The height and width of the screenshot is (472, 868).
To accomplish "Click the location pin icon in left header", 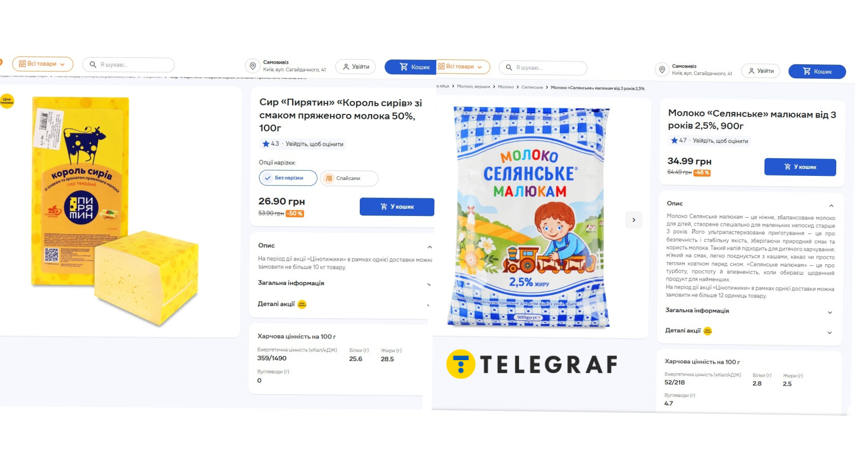I will coord(252,66).
